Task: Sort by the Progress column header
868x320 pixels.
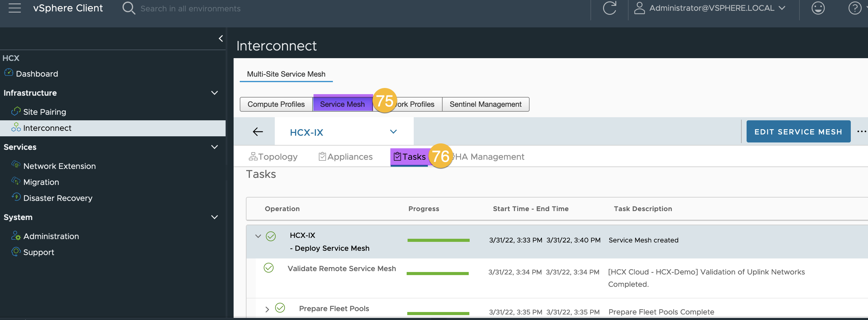Action: (424, 209)
